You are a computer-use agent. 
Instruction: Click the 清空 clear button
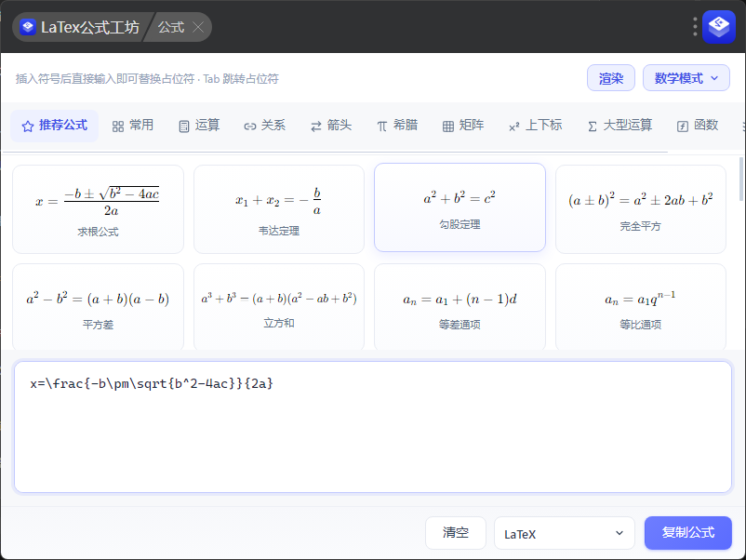pos(455,533)
